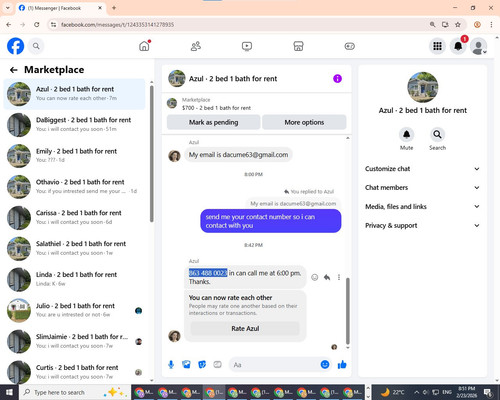The height and width of the screenshot is (400, 500).
Task: Expand Customize chat section
Action: (422, 169)
